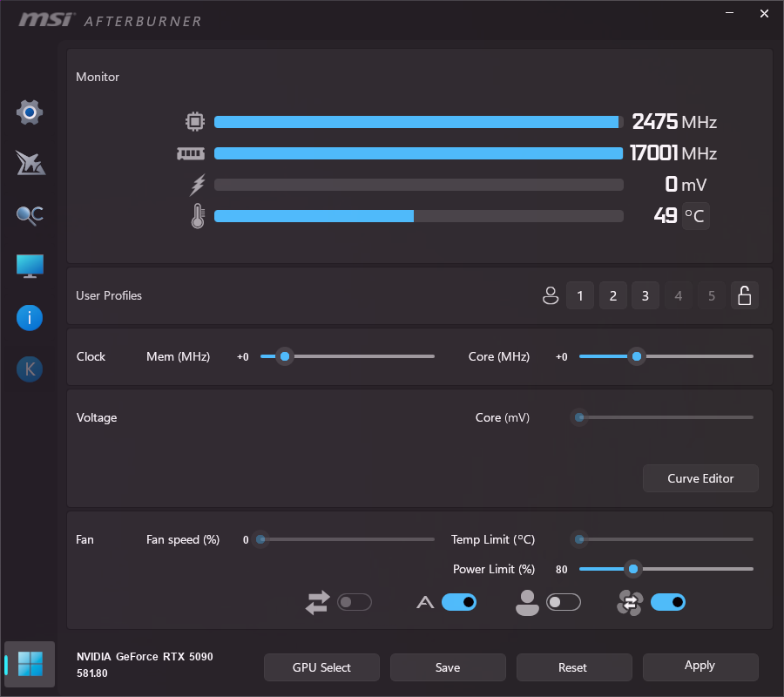Click the K Kombustor icon

click(30, 369)
